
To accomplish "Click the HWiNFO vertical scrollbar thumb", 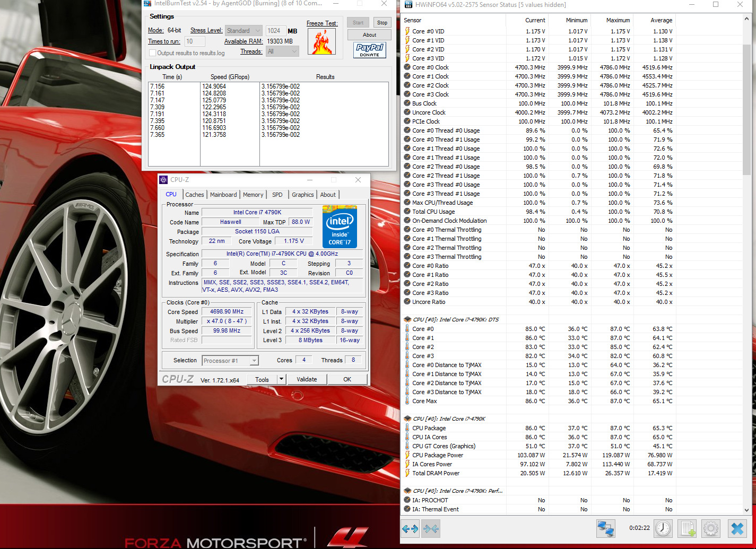I will pos(746,109).
